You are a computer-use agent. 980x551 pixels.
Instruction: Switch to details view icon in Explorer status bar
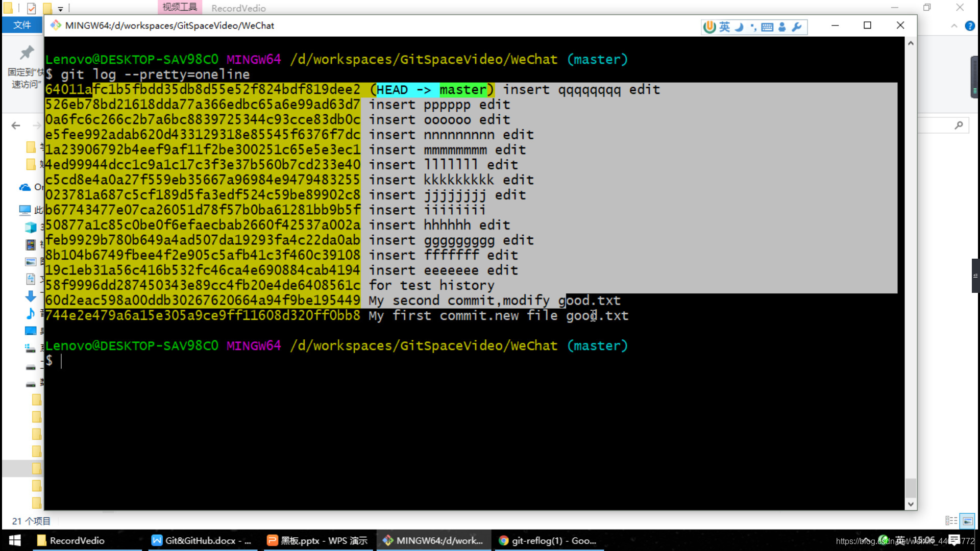pyautogui.click(x=951, y=521)
